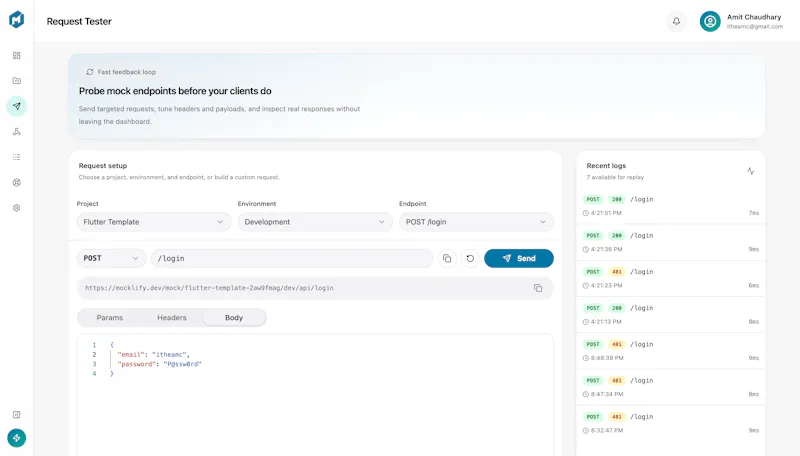Reset the request with refresh icon
Screen dimensions: 800x456
(470, 259)
